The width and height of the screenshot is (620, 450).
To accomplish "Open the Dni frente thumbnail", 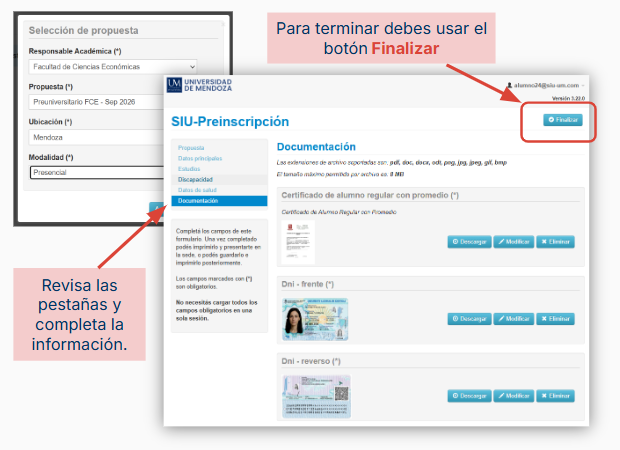I will tap(315, 320).
